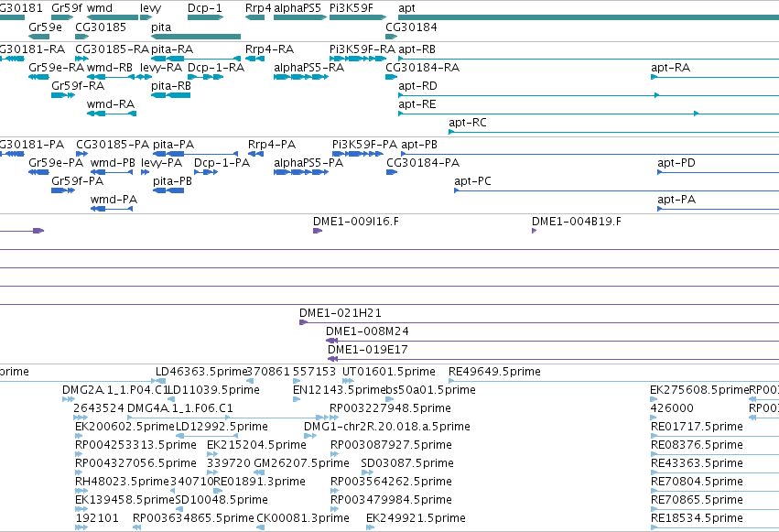This screenshot has width=779, height=532.
Task: Click the pita-RA transcript label
Action: pyautogui.click(x=172, y=49)
